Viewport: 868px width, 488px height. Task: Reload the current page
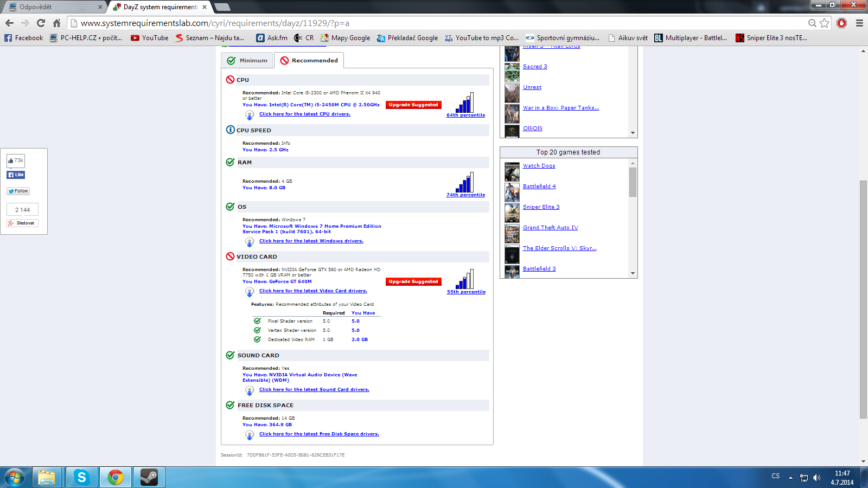[x=41, y=23]
